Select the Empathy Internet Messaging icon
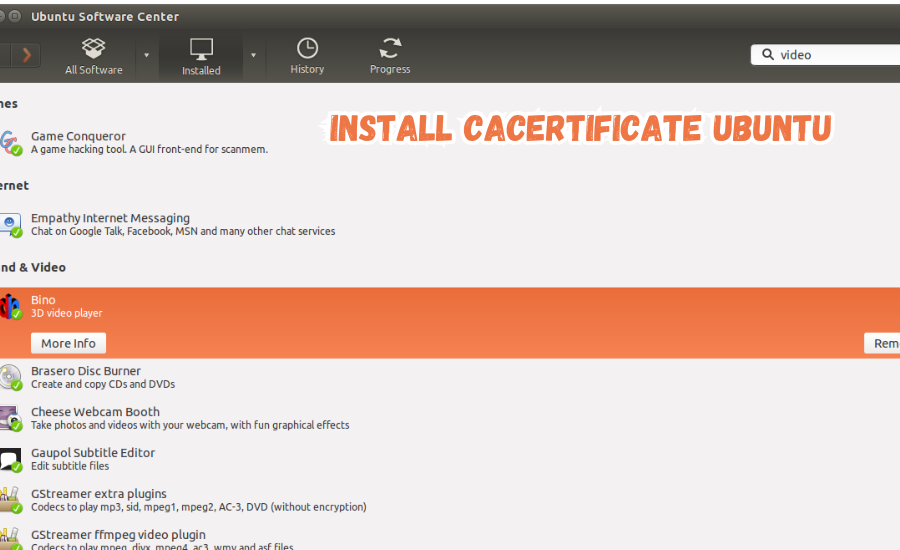 click(10, 224)
